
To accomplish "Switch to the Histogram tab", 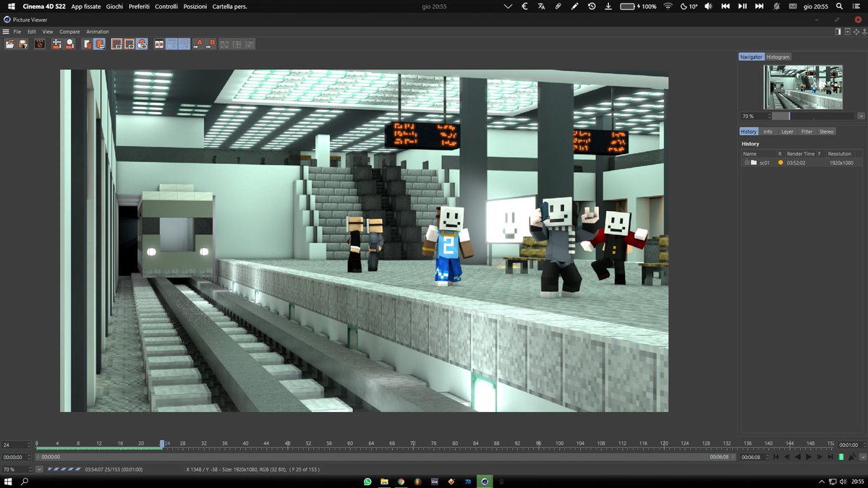I will pyautogui.click(x=778, y=56).
